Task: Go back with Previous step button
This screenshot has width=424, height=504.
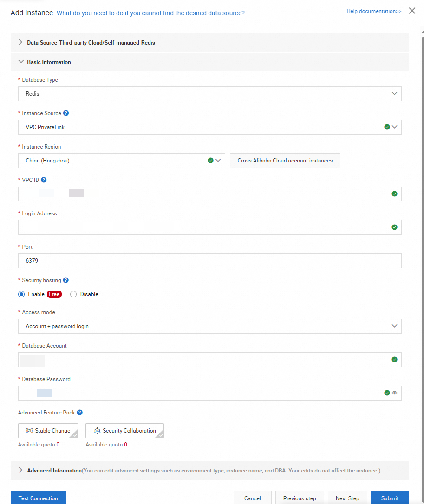Action: pos(300,498)
